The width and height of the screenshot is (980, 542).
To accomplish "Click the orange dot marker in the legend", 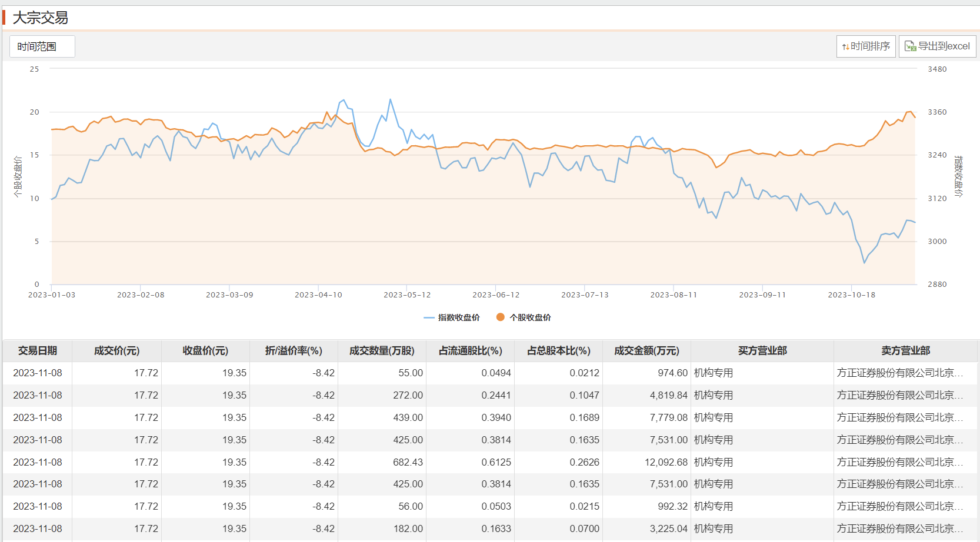I will coord(500,317).
